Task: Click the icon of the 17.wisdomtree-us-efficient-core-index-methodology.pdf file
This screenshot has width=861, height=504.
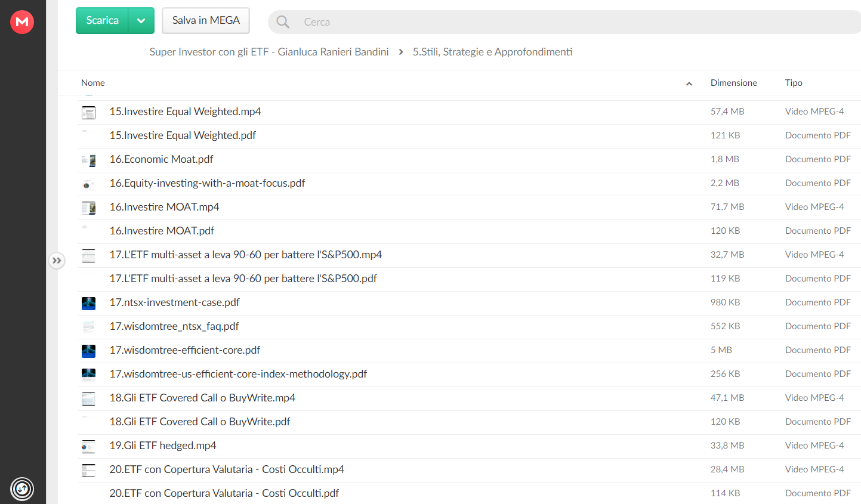Action: point(88,375)
